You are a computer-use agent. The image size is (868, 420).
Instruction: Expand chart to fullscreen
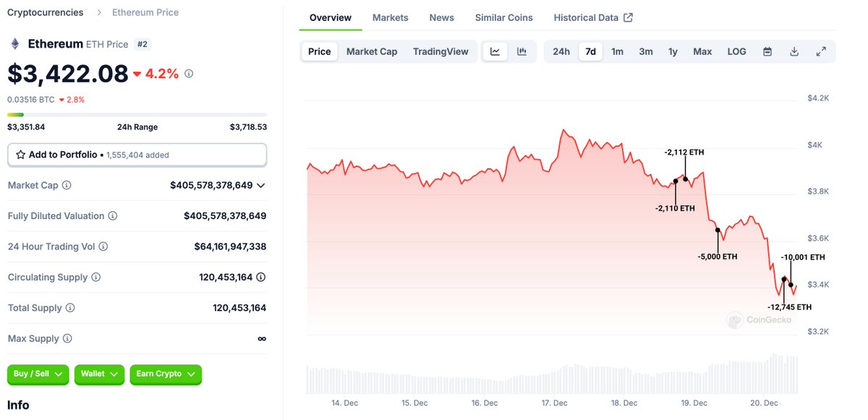click(x=820, y=51)
